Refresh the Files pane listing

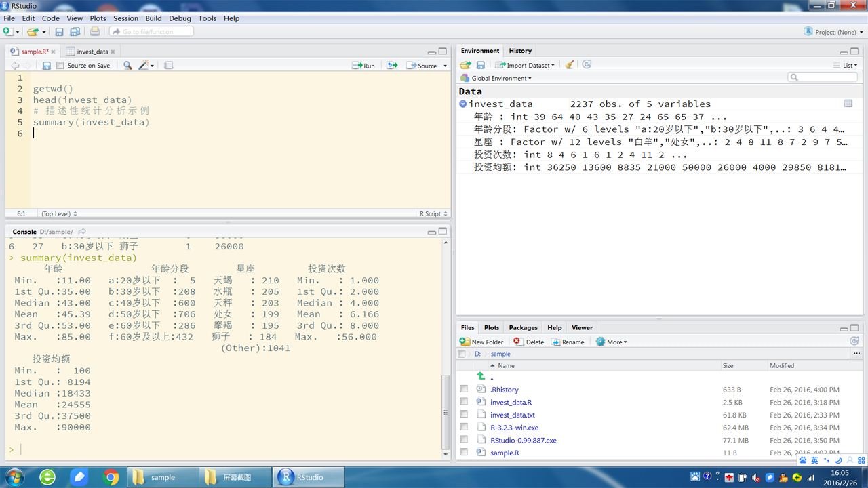click(854, 341)
